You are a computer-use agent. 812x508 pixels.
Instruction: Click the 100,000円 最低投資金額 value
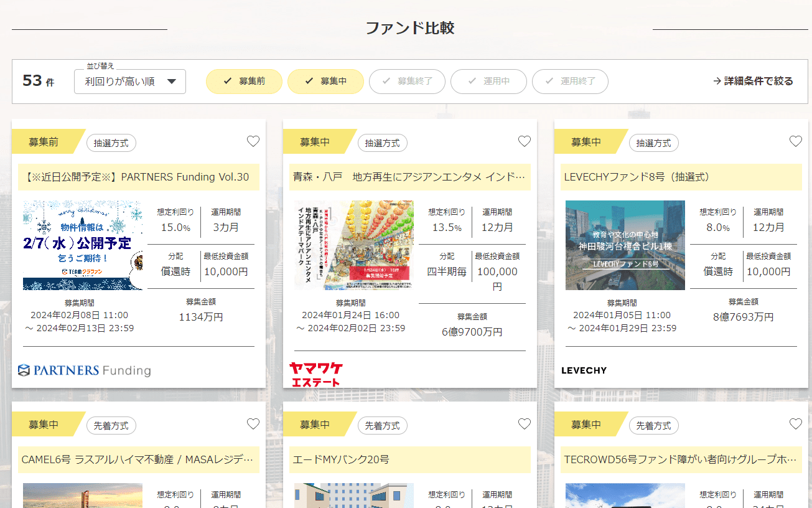497,279
